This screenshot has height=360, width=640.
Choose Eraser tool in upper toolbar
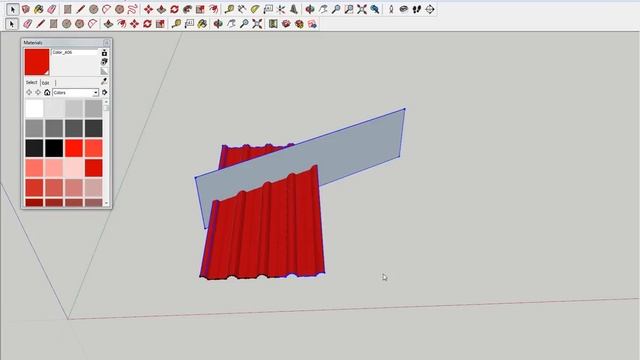click(51, 9)
